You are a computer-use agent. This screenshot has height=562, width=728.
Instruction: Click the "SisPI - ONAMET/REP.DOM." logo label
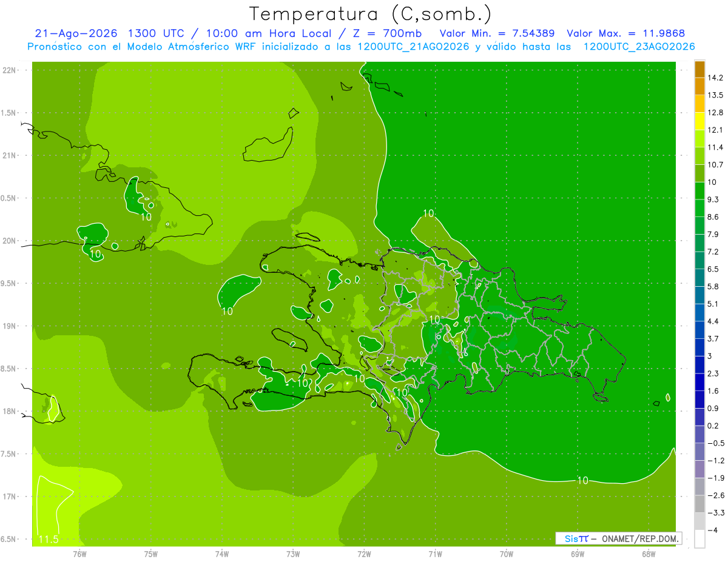point(619,538)
